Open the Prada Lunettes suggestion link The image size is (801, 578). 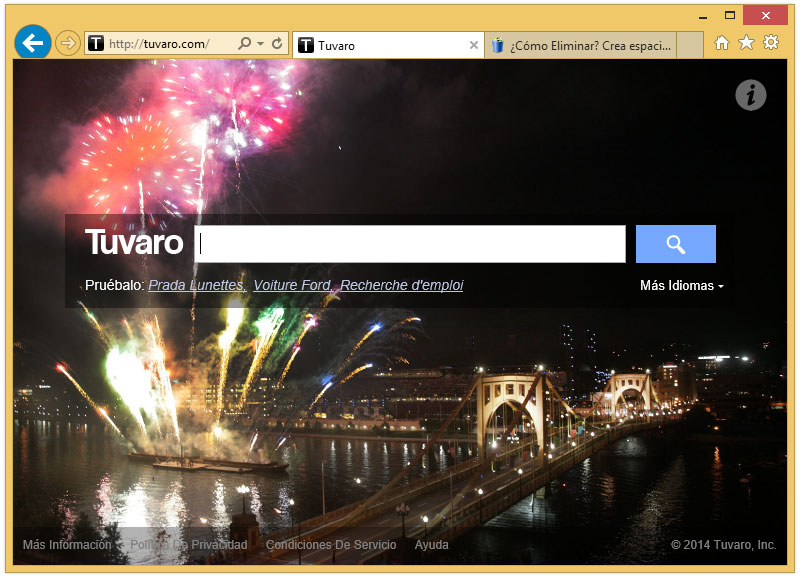click(197, 285)
